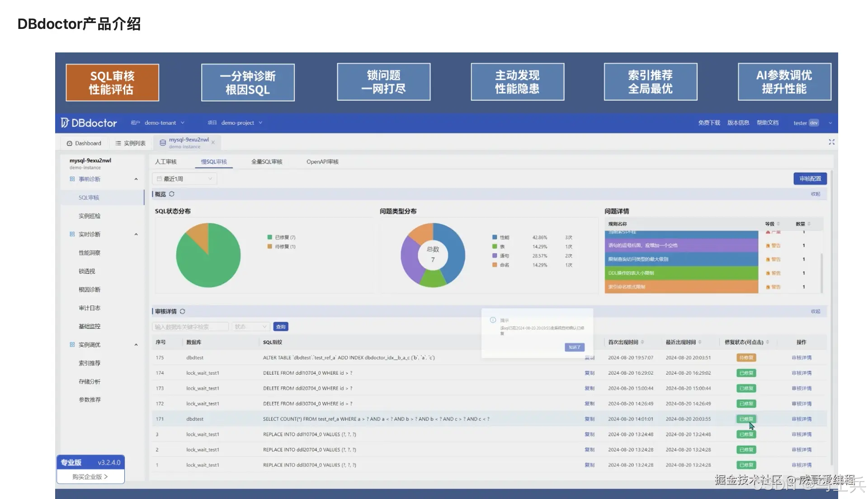868x499 pixels.
Task: Click the 实例列表 list icon
Action: pyautogui.click(x=118, y=143)
